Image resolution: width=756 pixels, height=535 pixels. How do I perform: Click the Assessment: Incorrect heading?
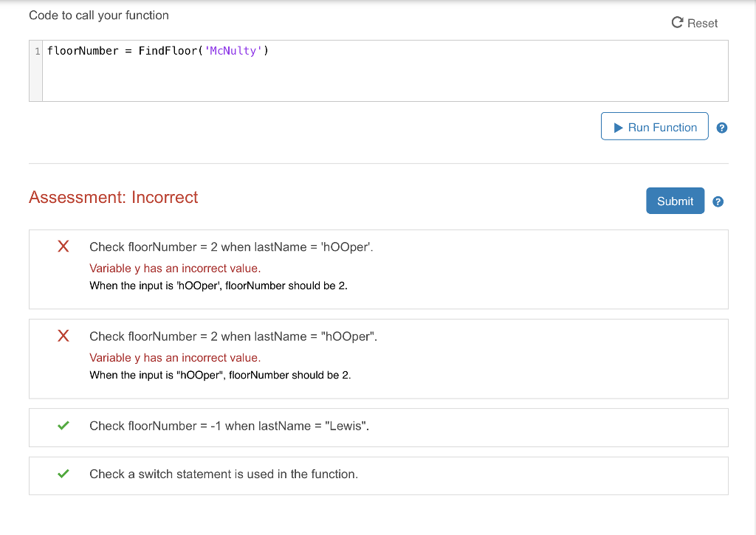pyautogui.click(x=113, y=197)
